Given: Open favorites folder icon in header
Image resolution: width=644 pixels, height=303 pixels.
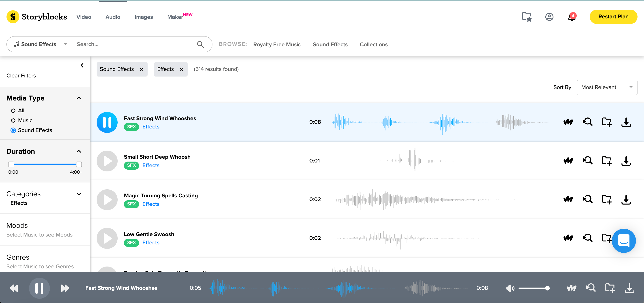Looking at the screenshot, I should click(x=527, y=17).
